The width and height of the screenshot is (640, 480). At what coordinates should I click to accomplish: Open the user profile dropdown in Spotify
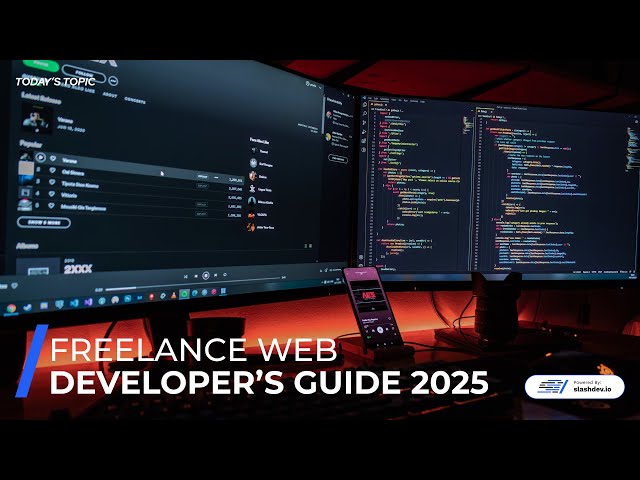pos(313,85)
